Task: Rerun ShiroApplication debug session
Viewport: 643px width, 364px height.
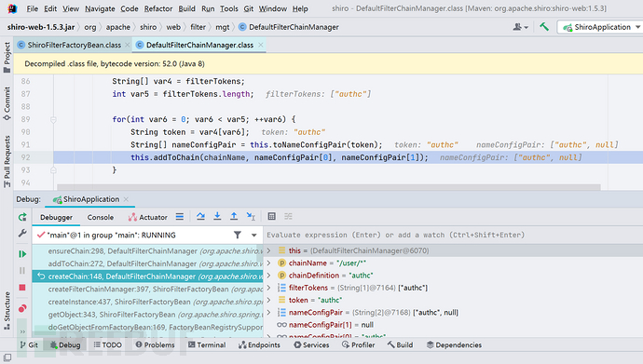Action: tap(22, 217)
